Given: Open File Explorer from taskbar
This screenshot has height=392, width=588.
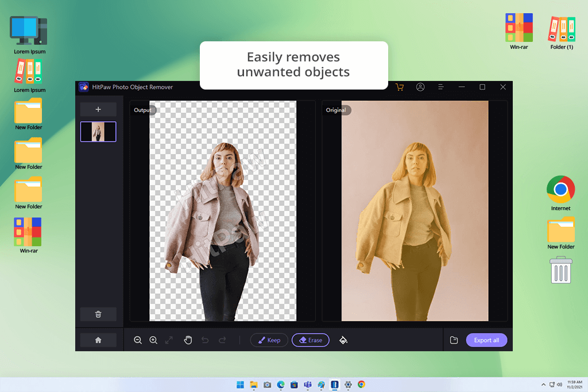Looking at the screenshot, I should (254, 385).
